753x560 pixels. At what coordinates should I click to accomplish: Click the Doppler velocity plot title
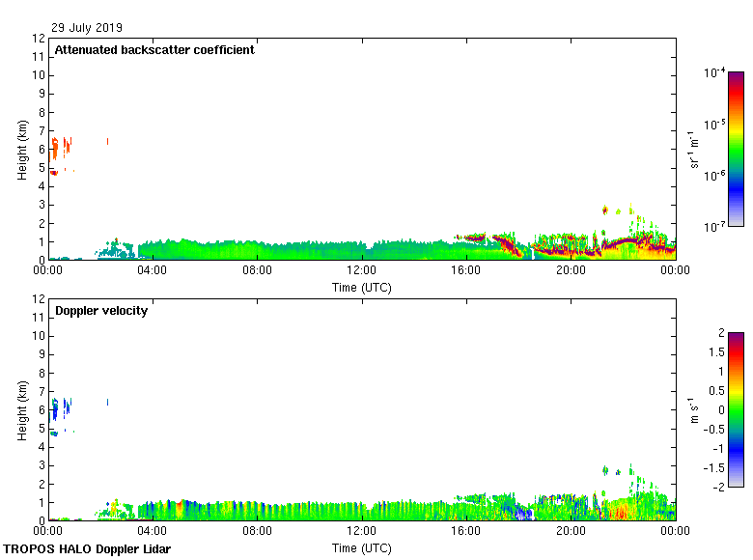coord(101,311)
